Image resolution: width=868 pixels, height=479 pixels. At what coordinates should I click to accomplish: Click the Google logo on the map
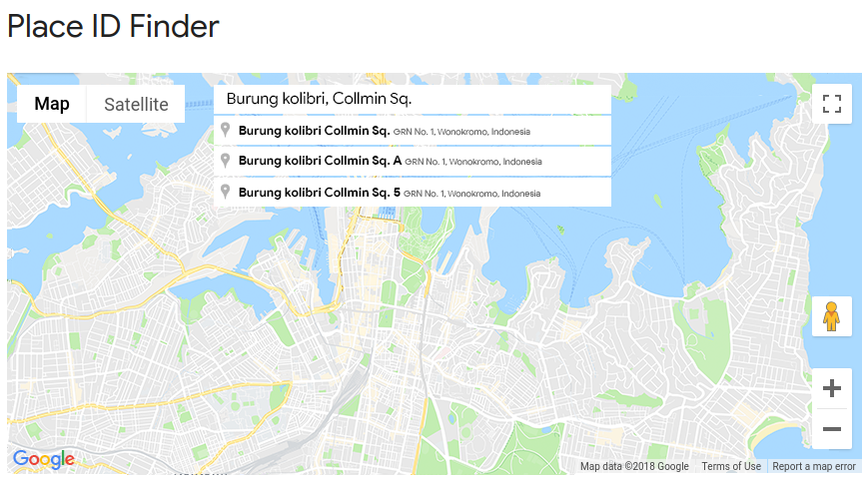(44, 459)
